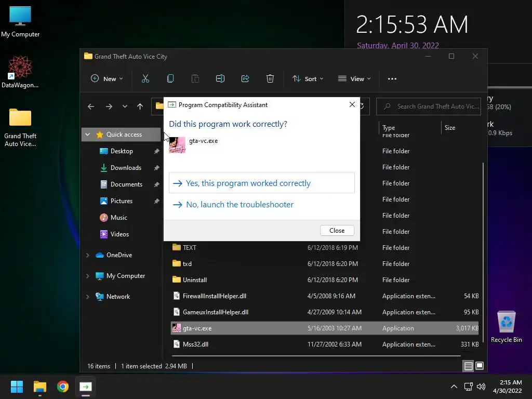Click the refresh button beside address bar
This screenshot has height=399, width=532.
click(x=362, y=106)
